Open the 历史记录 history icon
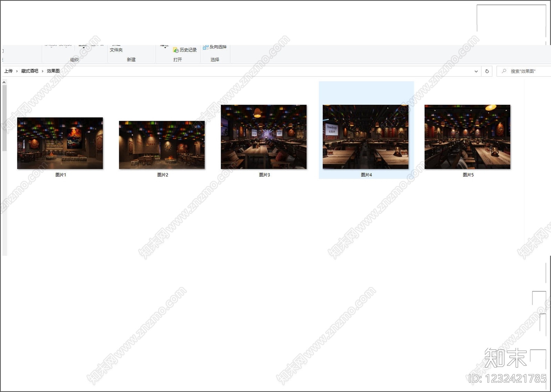 176,50
